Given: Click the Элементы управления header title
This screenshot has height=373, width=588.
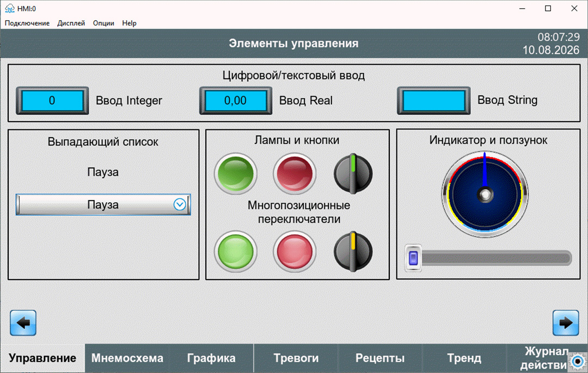Looking at the screenshot, I should click(x=293, y=43).
